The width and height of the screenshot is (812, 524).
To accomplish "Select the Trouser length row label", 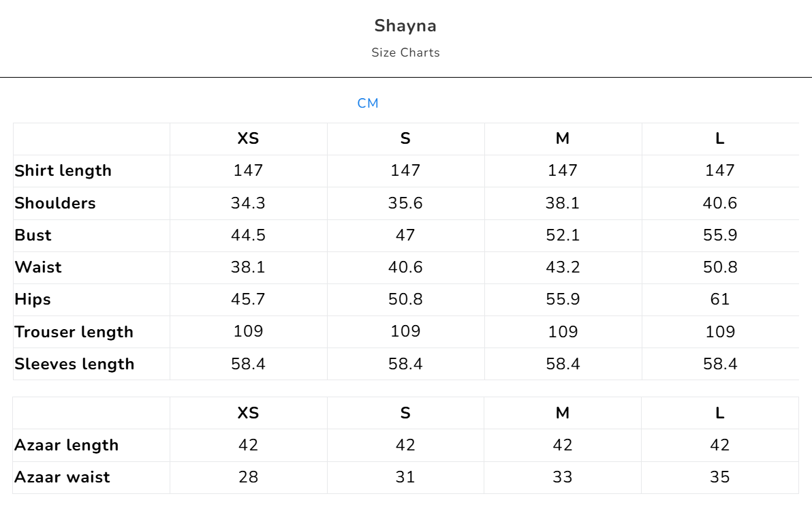I will 74,332.
